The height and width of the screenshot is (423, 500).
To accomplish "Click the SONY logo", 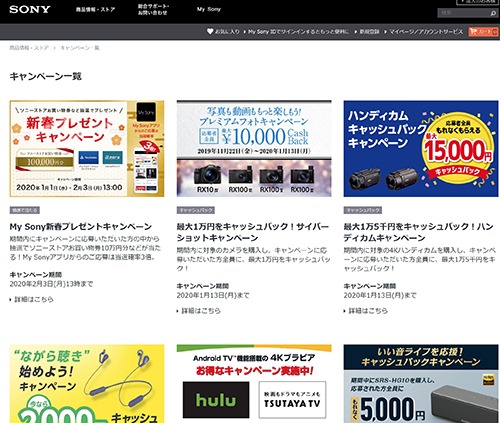I will 30,9.
